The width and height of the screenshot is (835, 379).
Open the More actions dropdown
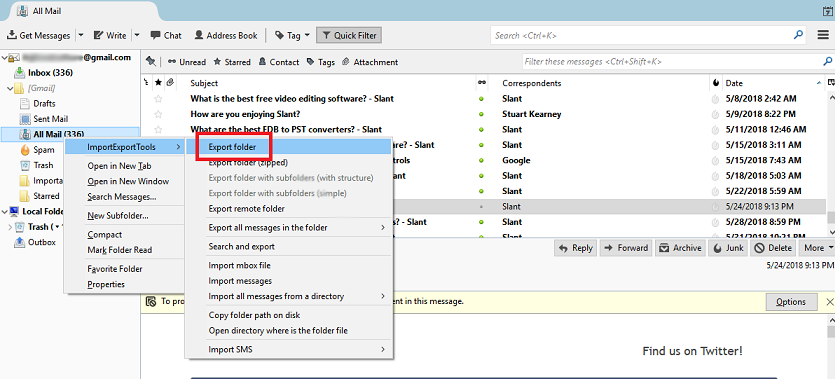(817, 248)
